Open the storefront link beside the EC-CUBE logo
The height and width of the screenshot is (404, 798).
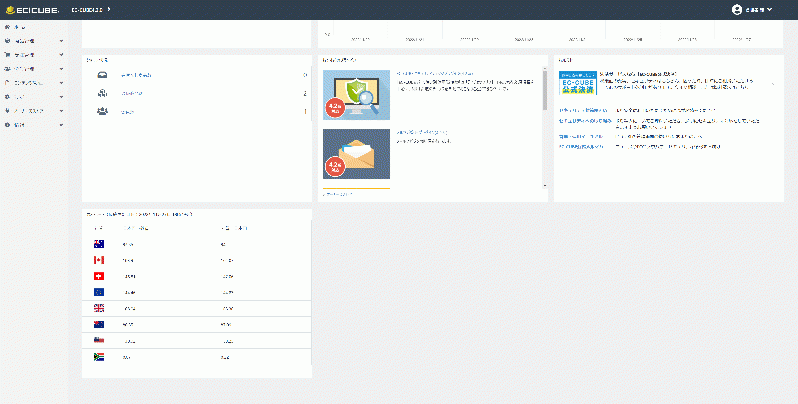coord(91,10)
